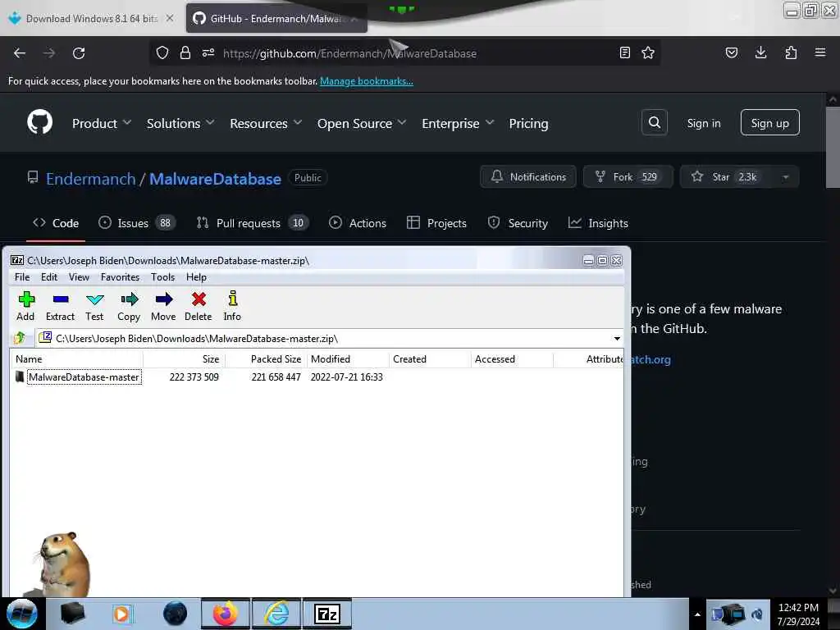Open the Actions tab
The width and height of the screenshot is (840, 630).
click(358, 223)
